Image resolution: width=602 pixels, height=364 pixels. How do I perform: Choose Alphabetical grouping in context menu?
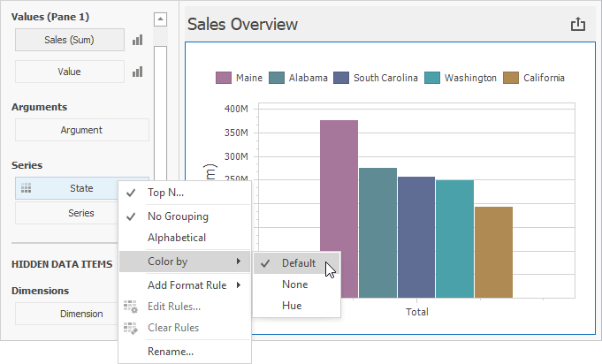(176, 238)
